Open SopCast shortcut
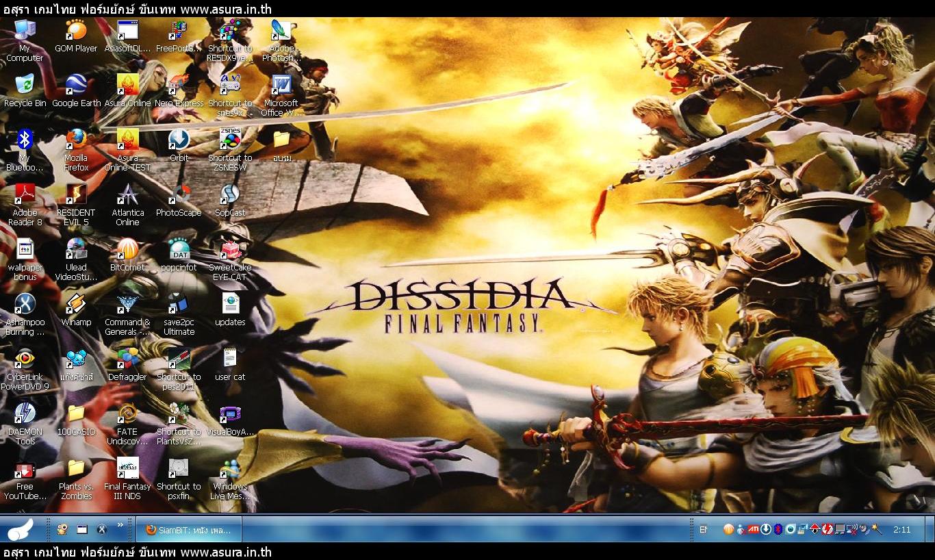The width and height of the screenshot is (935, 560). pyautogui.click(x=230, y=201)
